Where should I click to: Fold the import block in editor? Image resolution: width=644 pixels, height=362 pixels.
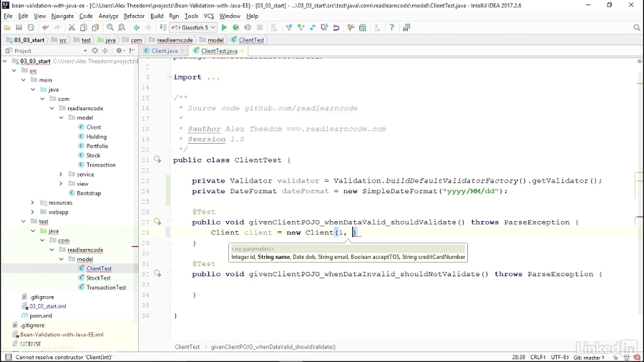pyautogui.click(x=170, y=77)
